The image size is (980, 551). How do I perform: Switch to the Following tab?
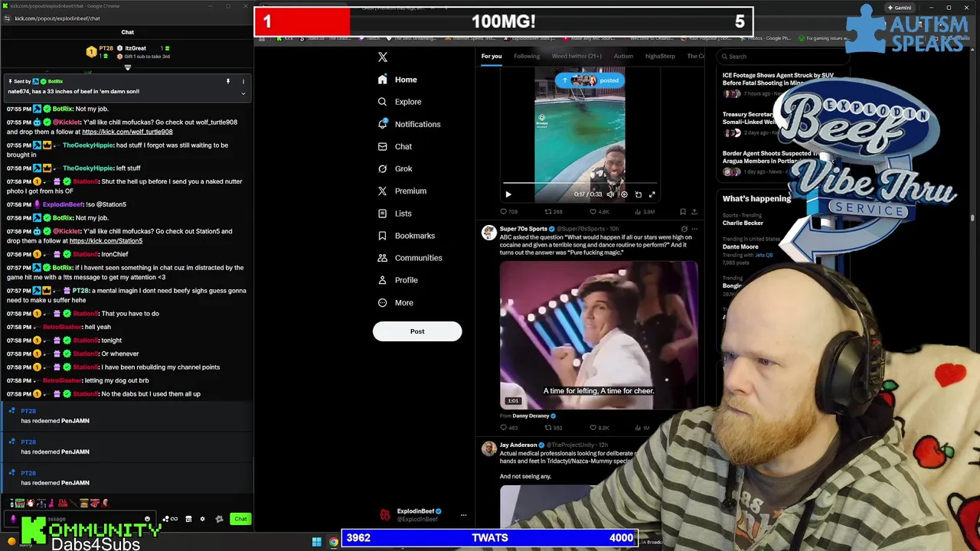click(527, 56)
